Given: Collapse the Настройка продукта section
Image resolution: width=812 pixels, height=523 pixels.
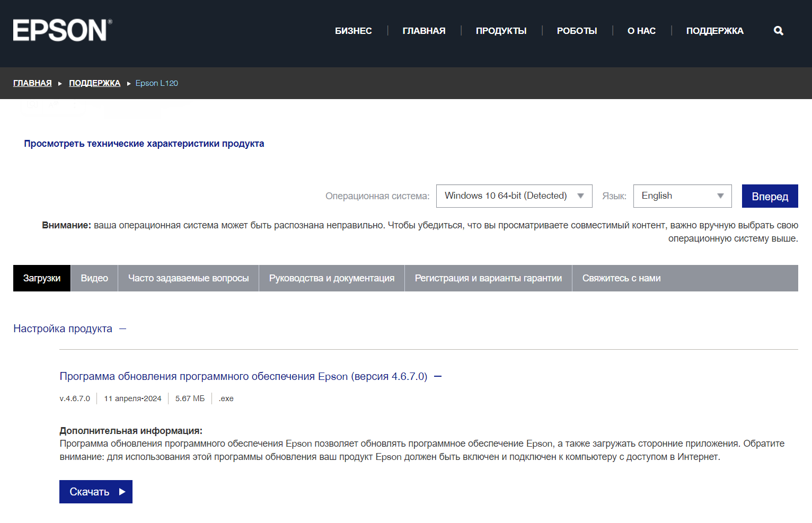Looking at the screenshot, I should (x=70, y=329).
